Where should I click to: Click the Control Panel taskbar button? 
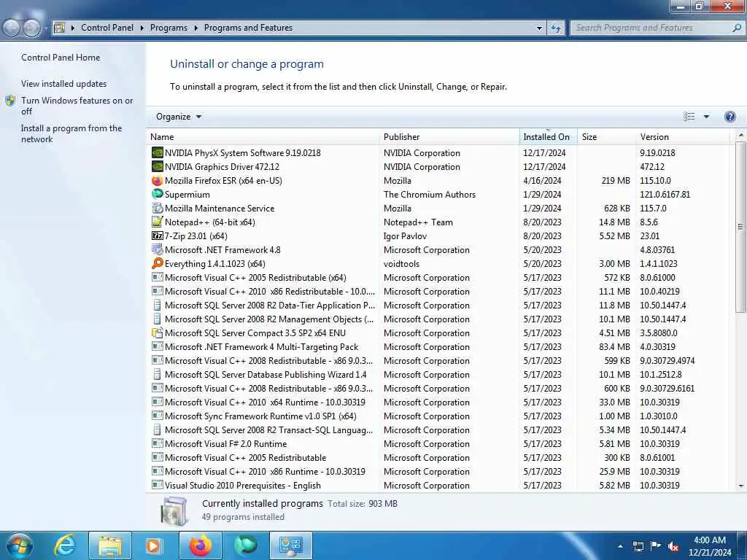(291, 545)
